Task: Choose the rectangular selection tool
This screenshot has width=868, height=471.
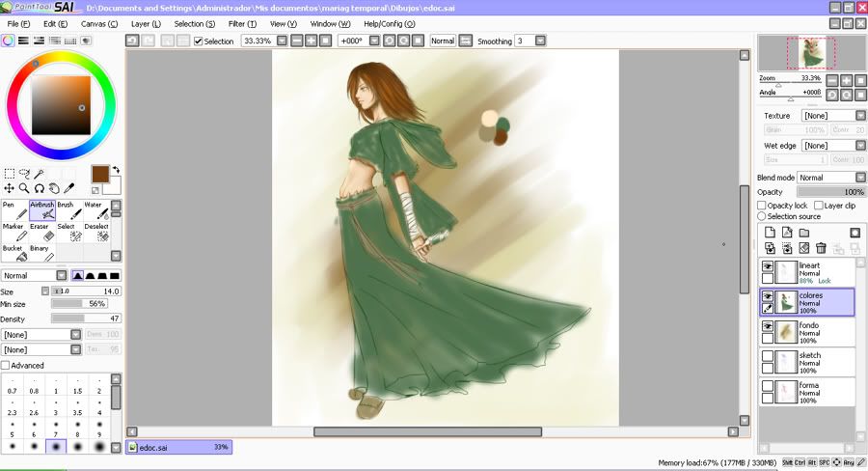Action: [10, 174]
